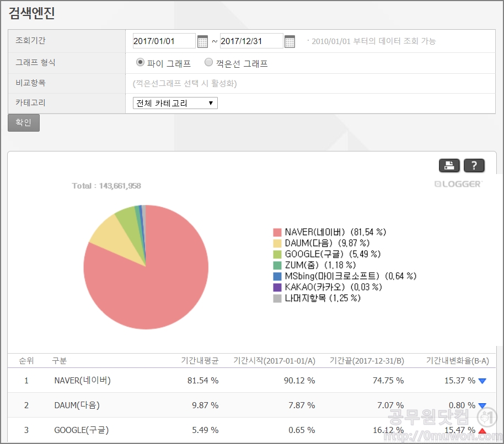Click legend text KAKAO(카카오) (0.03 %)
Viewport: 504px width, 444px height.
coord(333,287)
